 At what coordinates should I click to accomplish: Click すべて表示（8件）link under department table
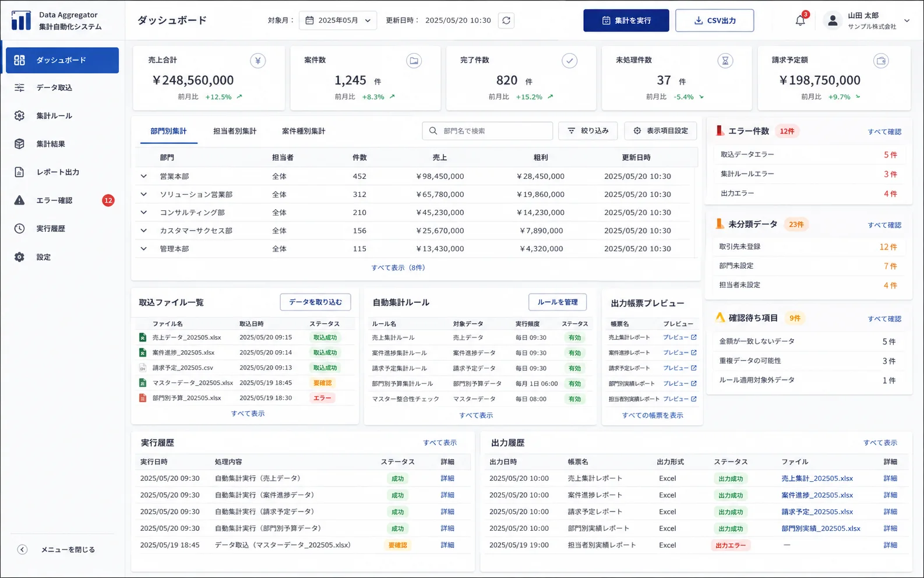(x=398, y=267)
